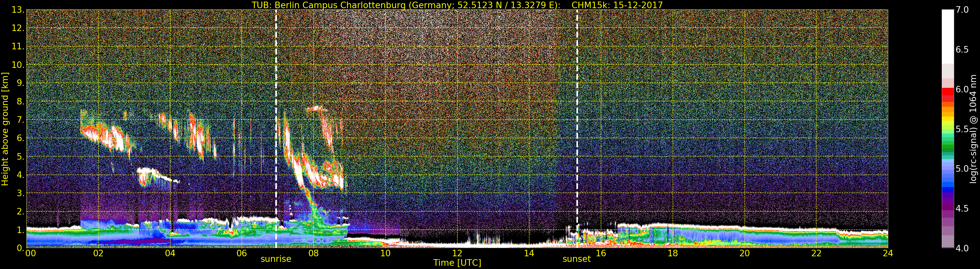This screenshot has width=980, height=269.
Task: Pick the white top segment of the colorbar
Action: (948, 37)
